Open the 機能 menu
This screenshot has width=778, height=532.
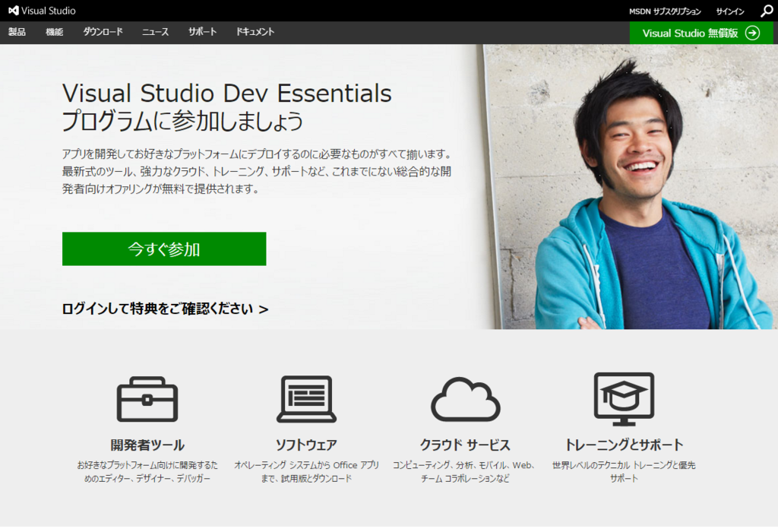click(x=55, y=32)
